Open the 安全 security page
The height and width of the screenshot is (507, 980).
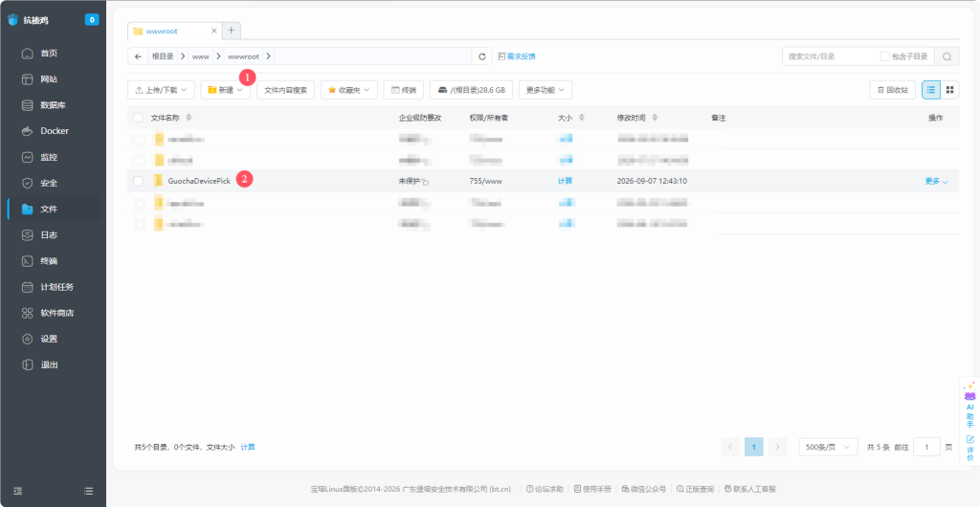(49, 183)
